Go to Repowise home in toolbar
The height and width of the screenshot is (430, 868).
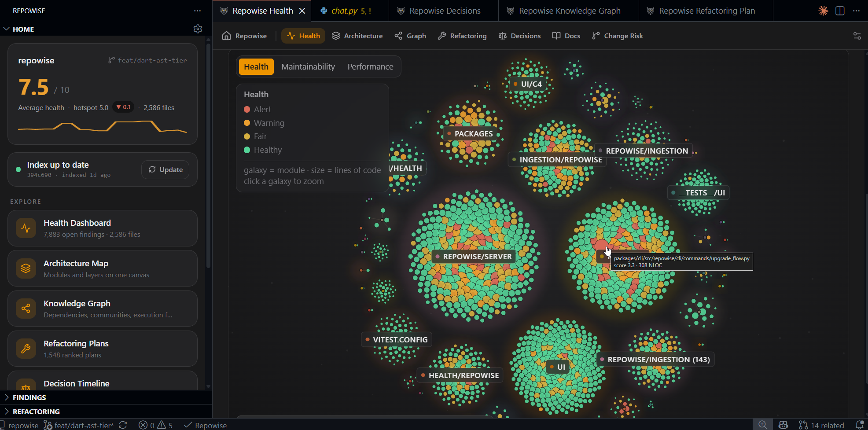click(244, 36)
